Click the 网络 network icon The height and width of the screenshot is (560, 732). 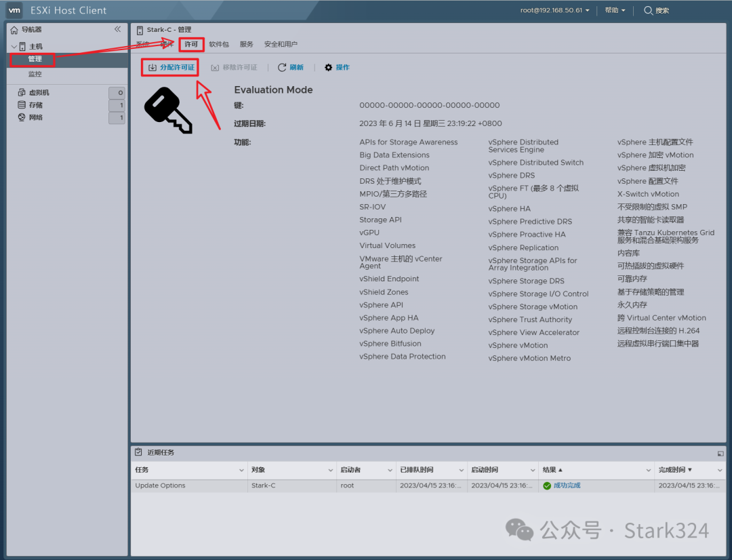(x=22, y=117)
